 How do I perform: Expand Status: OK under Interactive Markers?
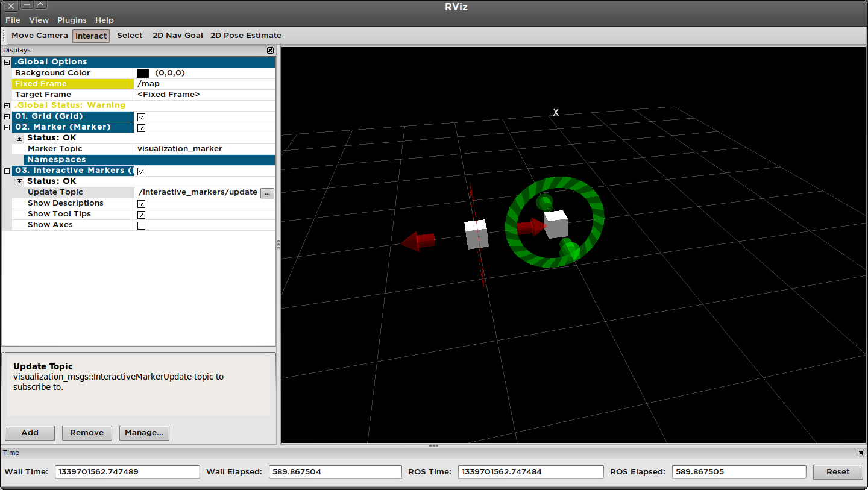coord(20,181)
